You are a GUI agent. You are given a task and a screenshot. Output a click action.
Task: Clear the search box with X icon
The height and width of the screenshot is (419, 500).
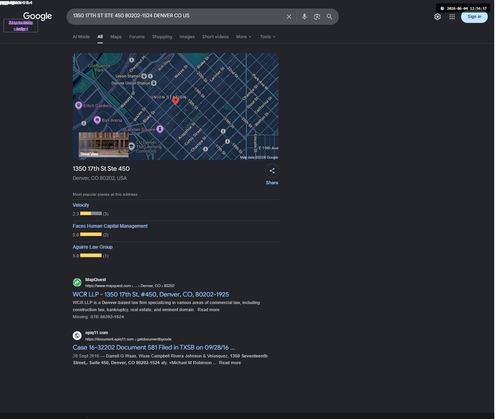[289, 17]
